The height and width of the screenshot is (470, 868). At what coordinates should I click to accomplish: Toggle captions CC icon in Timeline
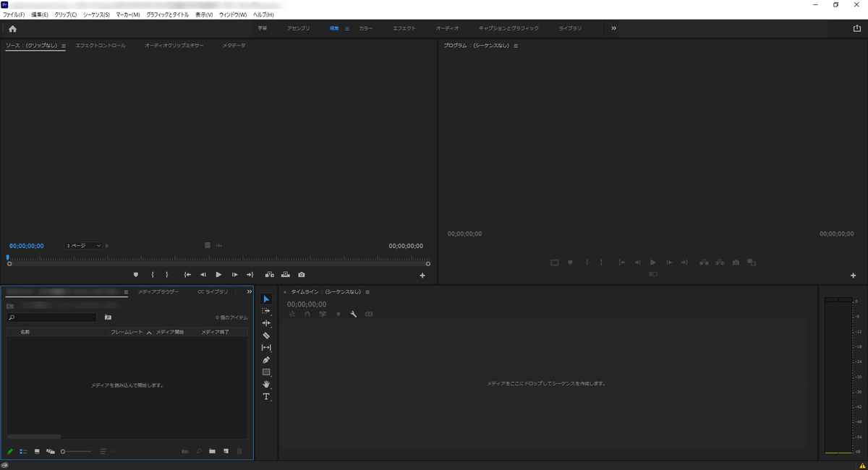369,315
